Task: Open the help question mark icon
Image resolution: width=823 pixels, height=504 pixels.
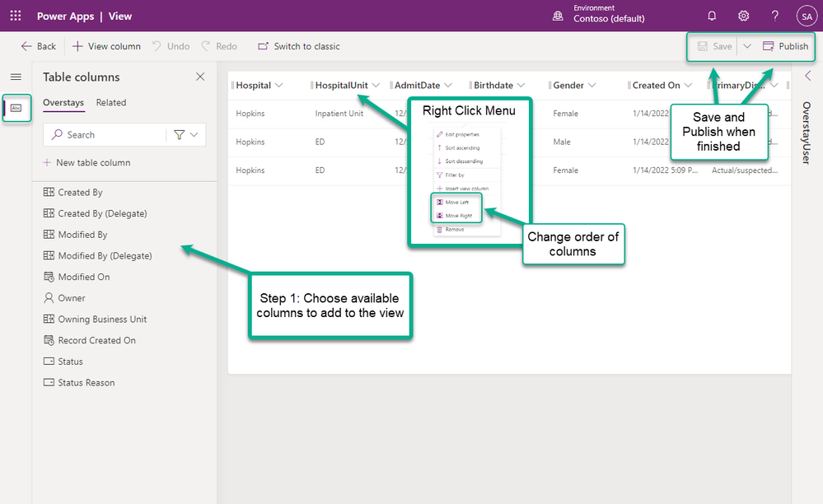Action: click(x=774, y=16)
